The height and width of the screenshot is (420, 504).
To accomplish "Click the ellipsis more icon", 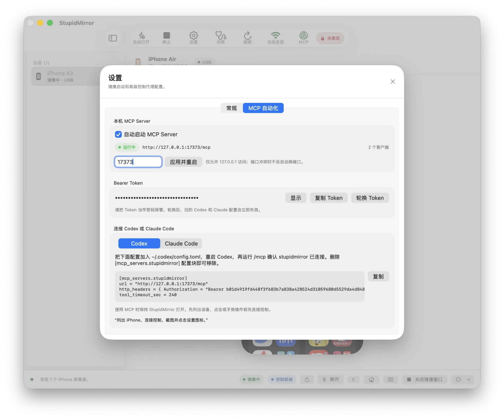I will tap(458, 379).
